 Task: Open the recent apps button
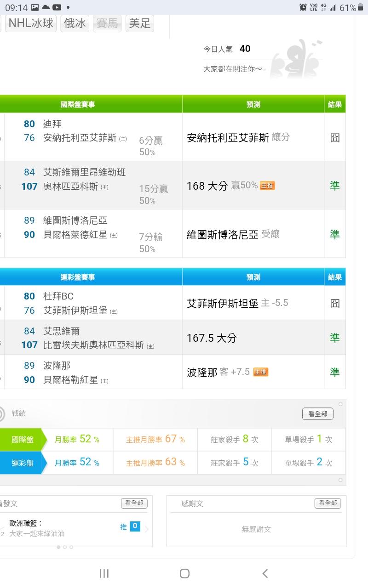(104, 573)
